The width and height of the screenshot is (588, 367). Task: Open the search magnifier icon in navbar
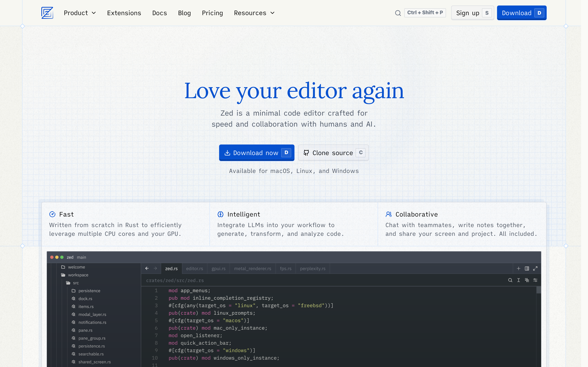pyautogui.click(x=398, y=13)
